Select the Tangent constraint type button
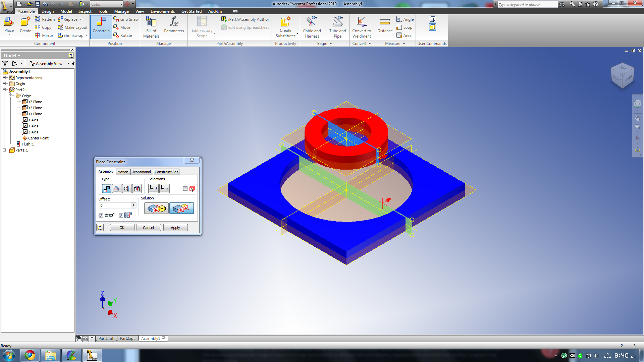The width and height of the screenshot is (644, 362). pyautogui.click(x=126, y=189)
